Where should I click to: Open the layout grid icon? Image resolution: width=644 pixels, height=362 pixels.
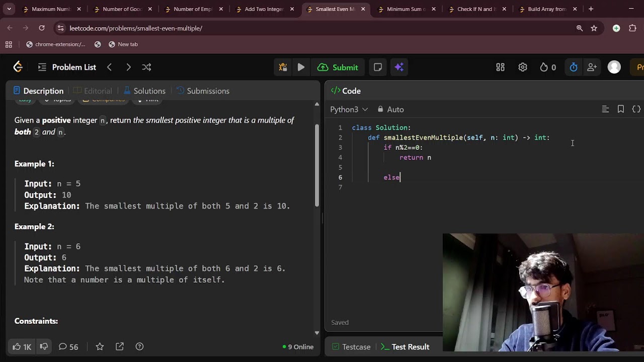click(x=500, y=67)
